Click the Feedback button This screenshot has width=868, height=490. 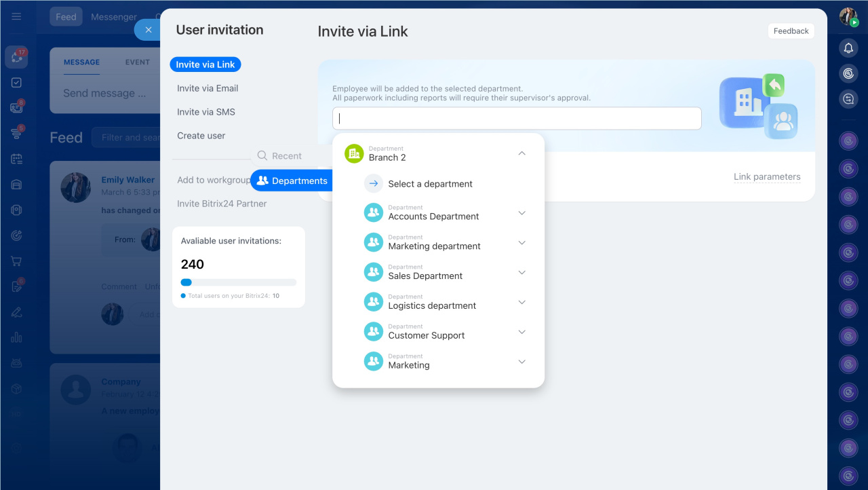pyautogui.click(x=791, y=31)
